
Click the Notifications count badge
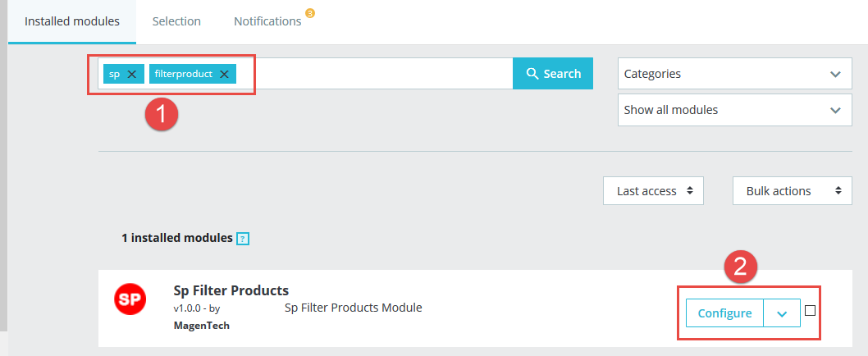tap(310, 13)
